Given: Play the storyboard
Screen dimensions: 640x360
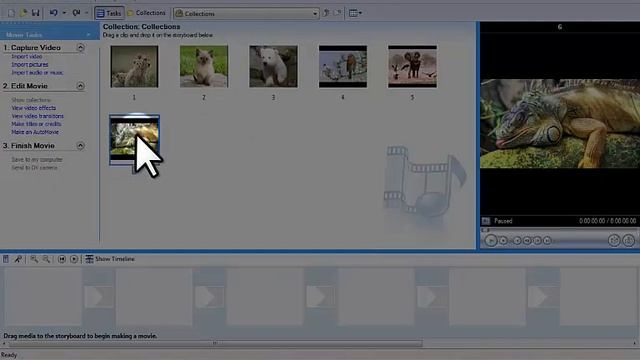Looking at the screenshot, I should click(74, 259).
